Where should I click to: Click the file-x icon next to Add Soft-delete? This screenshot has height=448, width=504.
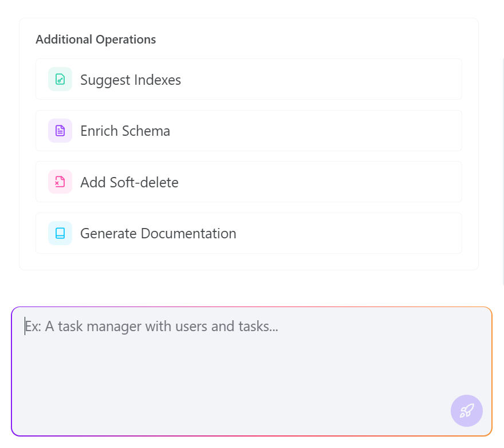60,182
